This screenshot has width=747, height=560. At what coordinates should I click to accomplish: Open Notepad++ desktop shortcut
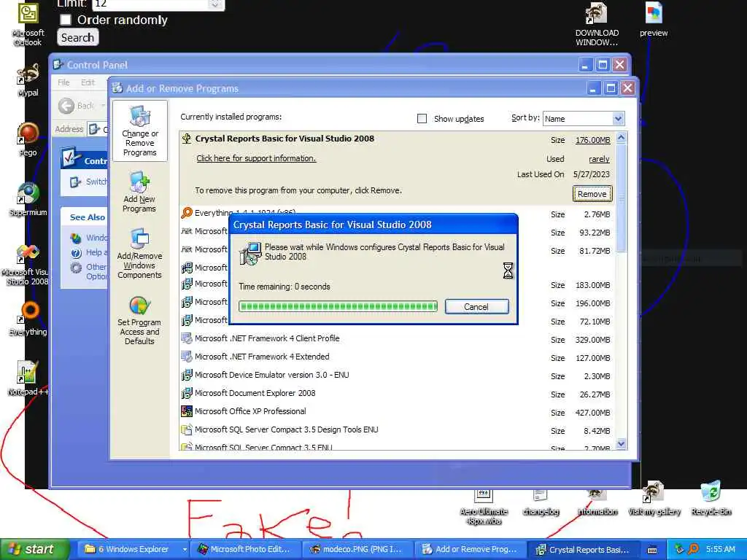click(x=27, y=372)
